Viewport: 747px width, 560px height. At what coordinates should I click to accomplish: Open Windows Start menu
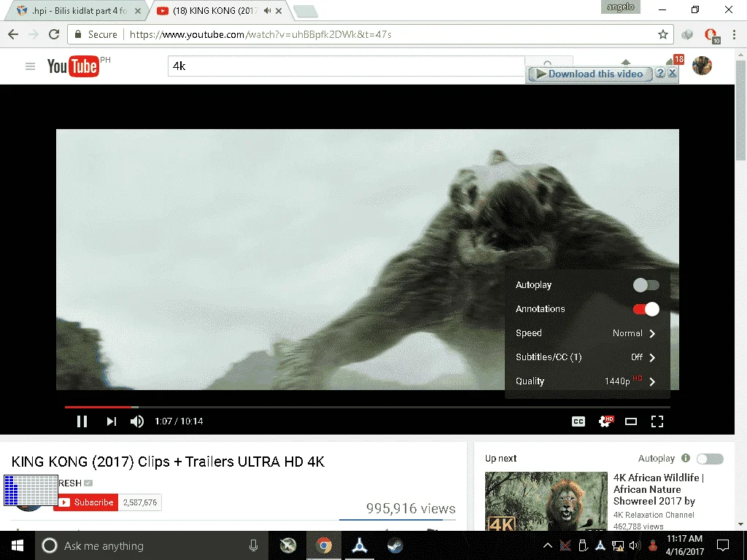(x=18, y=545)
